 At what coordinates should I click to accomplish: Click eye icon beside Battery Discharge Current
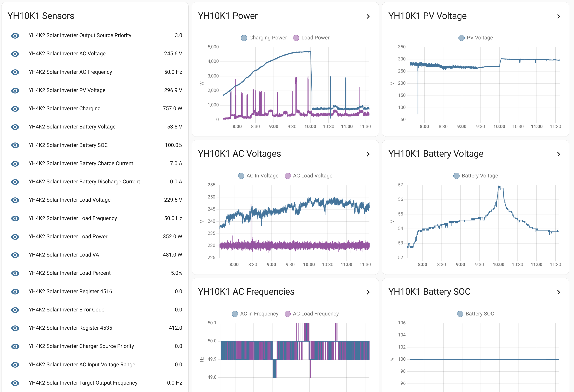[x=15, y=182]
